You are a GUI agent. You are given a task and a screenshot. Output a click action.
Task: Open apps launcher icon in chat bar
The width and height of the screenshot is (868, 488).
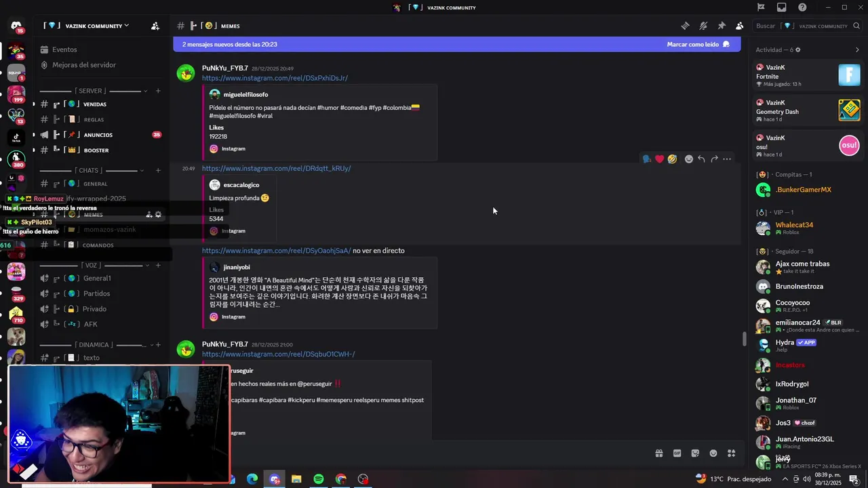pyautogui.click(x=731, y=453)
